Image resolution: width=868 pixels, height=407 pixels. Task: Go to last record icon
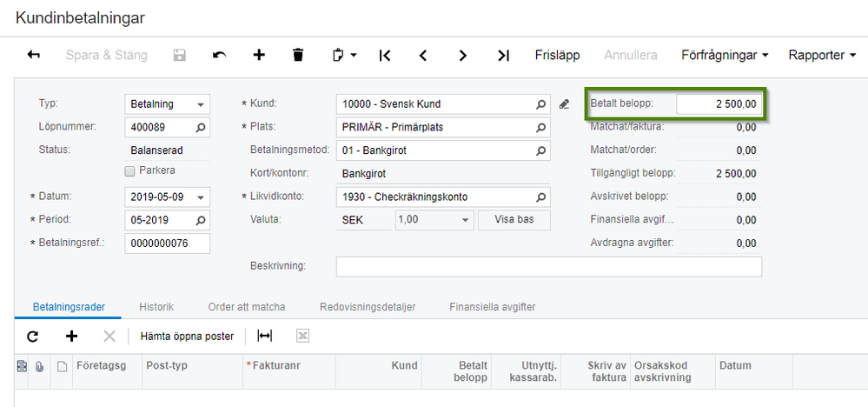[x=503, y=55]
